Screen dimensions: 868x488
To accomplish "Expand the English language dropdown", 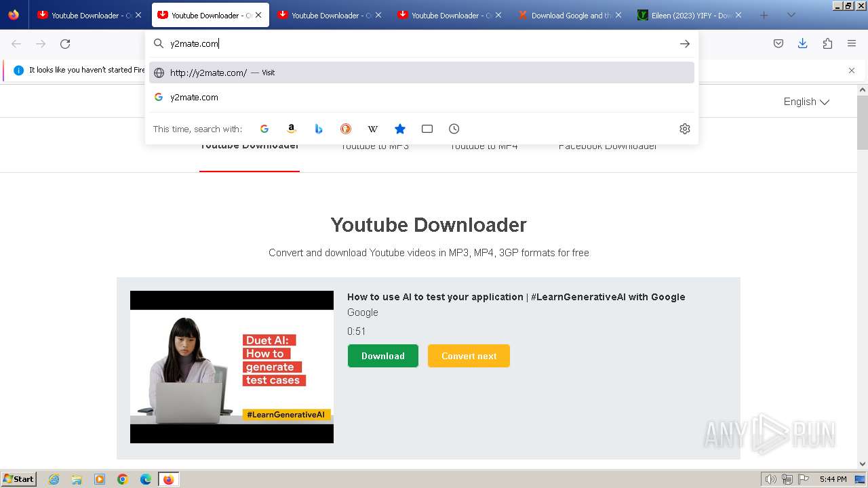I will (806, 102).
